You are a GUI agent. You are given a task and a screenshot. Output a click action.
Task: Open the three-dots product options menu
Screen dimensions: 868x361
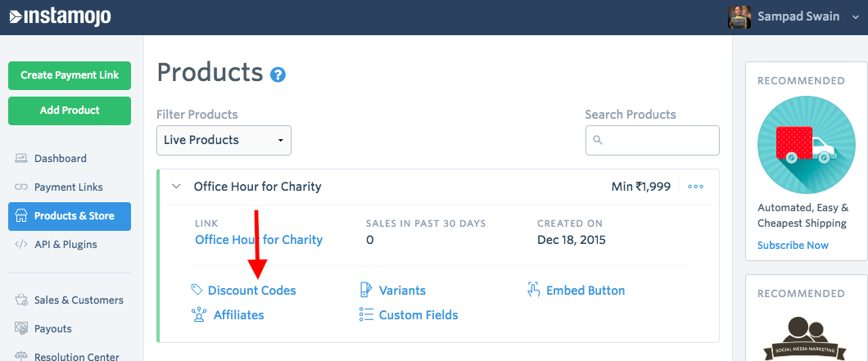696,187
